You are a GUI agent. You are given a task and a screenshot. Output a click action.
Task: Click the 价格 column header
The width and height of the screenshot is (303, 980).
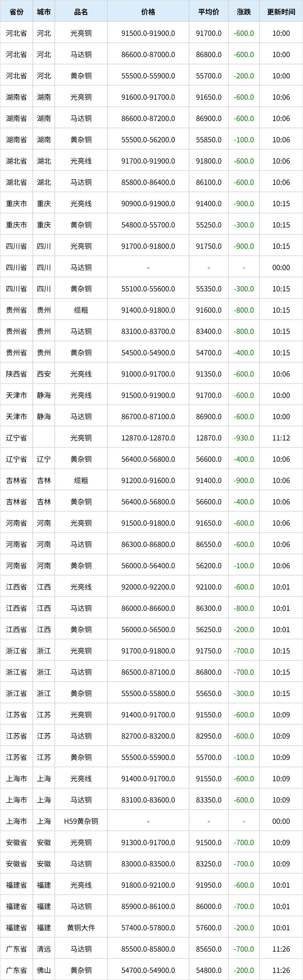pyautogui.click(x=148, y=12)
